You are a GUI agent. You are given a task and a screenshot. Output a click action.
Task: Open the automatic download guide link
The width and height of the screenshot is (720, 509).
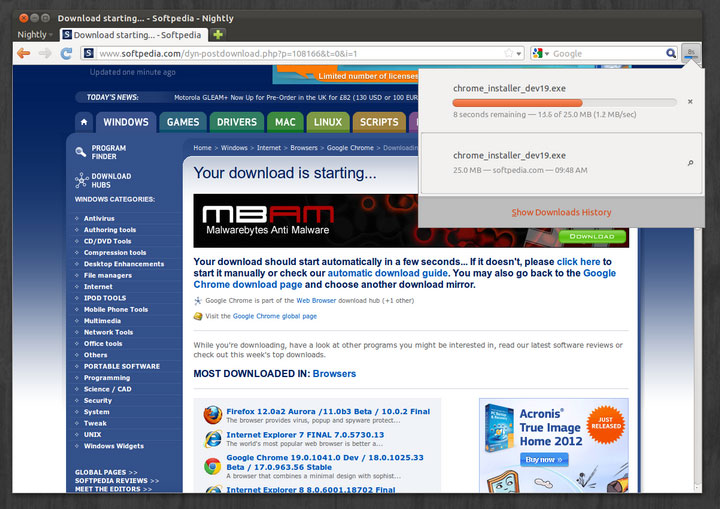[x=388, y=273]
